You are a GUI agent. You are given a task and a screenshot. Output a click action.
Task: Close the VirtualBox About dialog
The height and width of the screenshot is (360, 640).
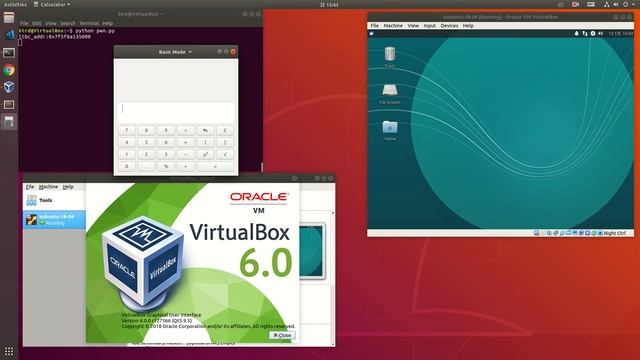click(x=282, y=335)
